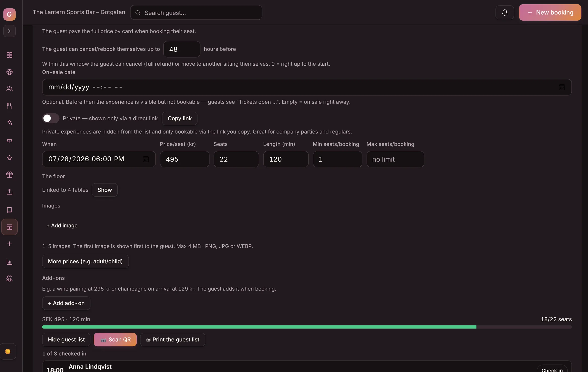The width and height of the screenshot is (588, 372).
Task: Edit the Min seats/booking field
Action: coord(337,159)
